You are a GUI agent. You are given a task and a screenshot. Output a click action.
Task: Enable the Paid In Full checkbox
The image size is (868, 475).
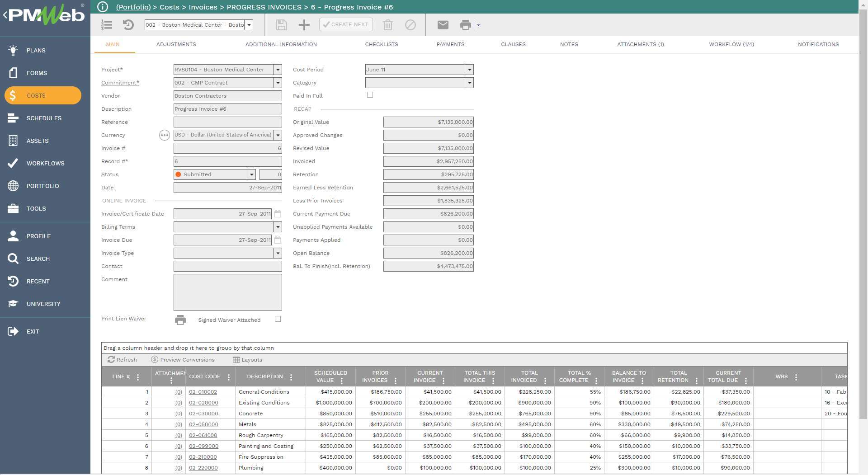click(370, 94)
